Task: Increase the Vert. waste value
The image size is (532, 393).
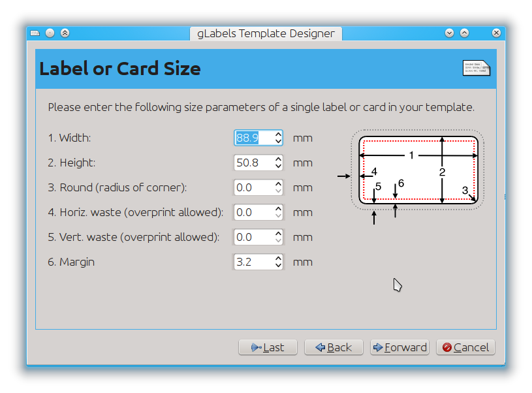Action: (x=278, y=234)
